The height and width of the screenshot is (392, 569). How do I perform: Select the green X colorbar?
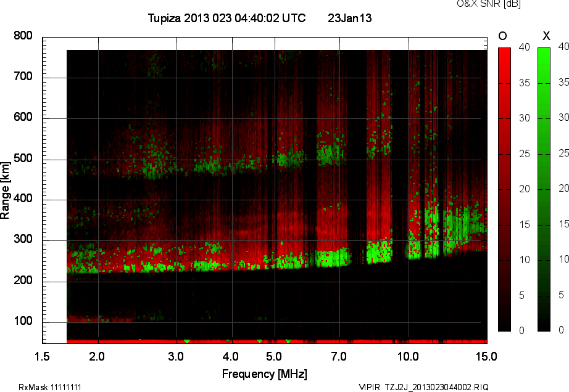(544, 189)
